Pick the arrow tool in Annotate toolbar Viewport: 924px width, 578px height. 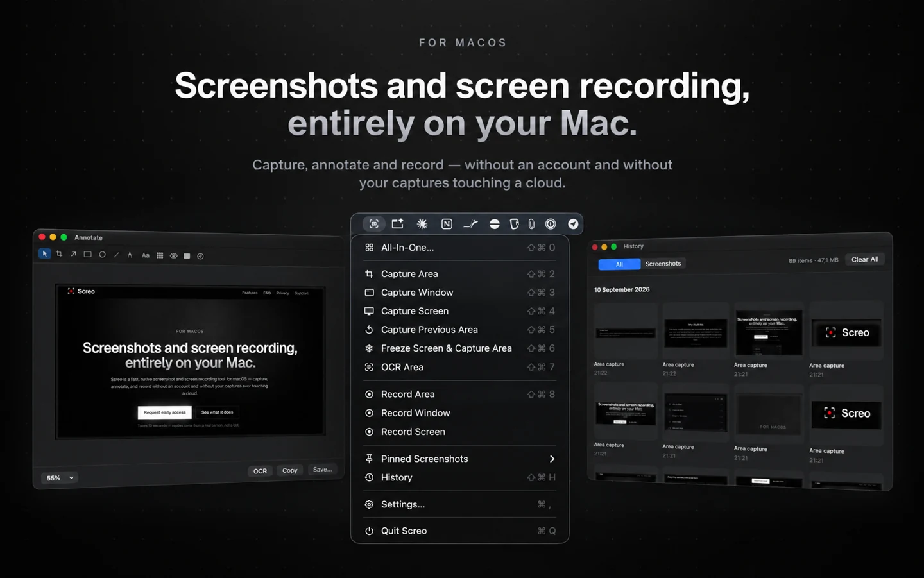click(73, 254)
